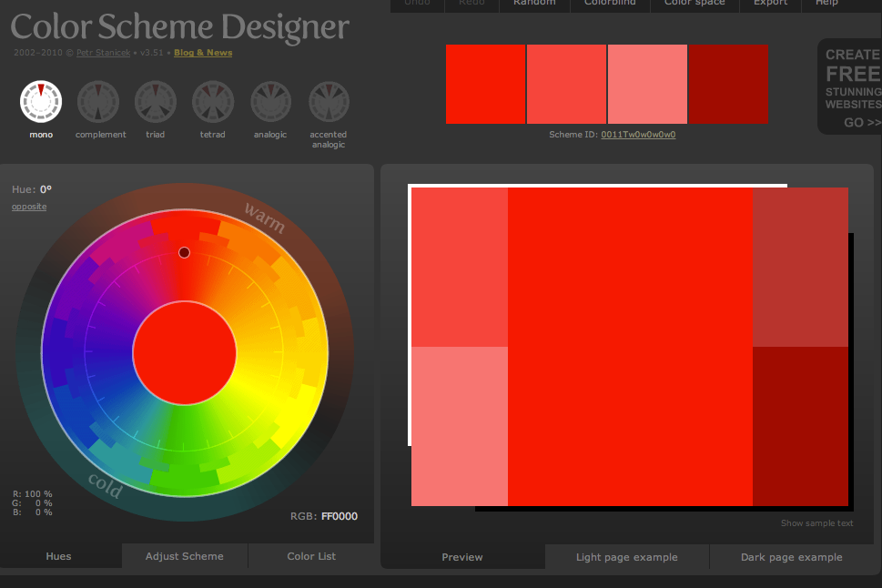Open the Light page example tab
The width and height of the screenshot is (882, 588).
point(626,557)
